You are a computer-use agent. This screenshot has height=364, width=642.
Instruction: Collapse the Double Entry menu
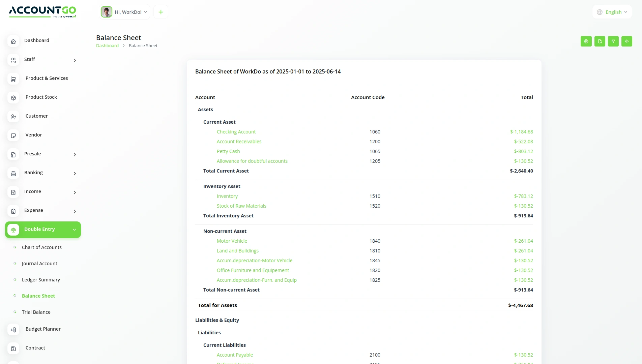(74, 230)
